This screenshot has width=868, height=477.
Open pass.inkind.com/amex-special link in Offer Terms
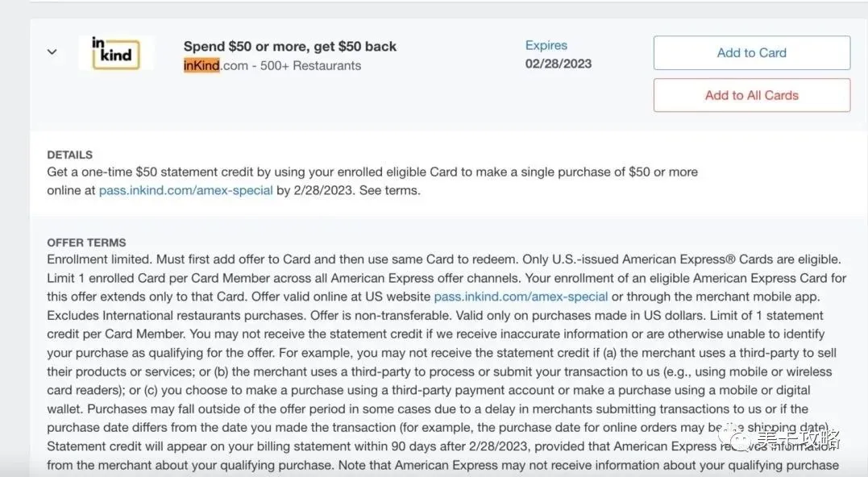pos(521,297)
